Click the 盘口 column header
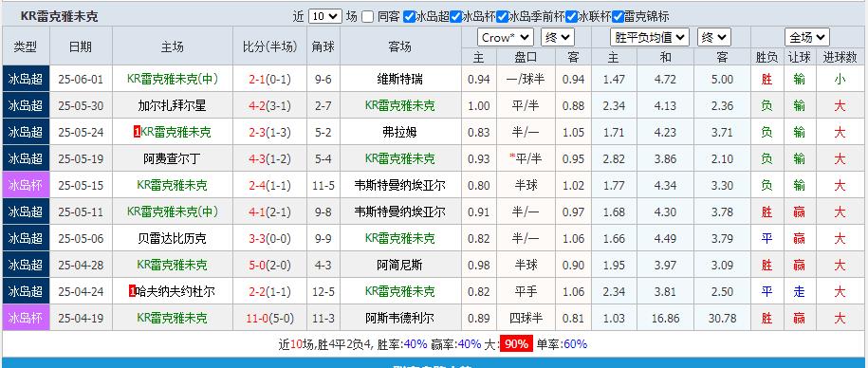The image size is (868, 368). point(526,57)
